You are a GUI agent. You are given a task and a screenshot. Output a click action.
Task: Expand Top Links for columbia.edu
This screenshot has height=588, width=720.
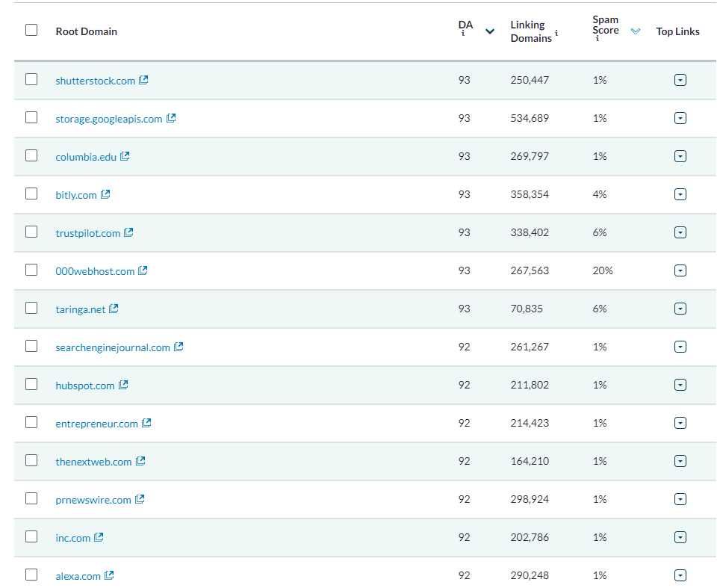click(680, 156)
